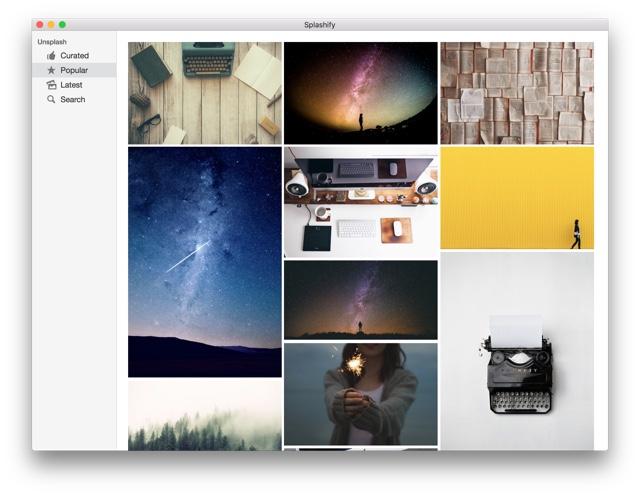Select the yellow wall with walking person photo
Screen dimensions: 640x496
(x=516, y=198)
